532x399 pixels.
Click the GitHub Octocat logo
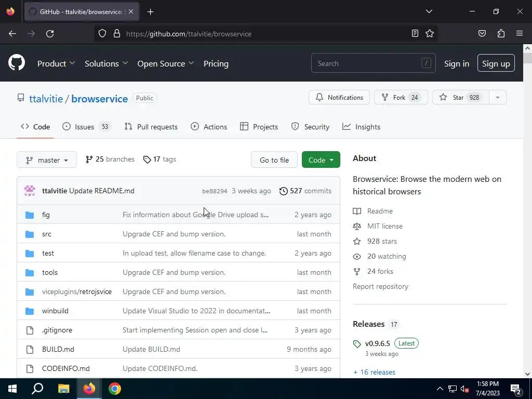16,63
